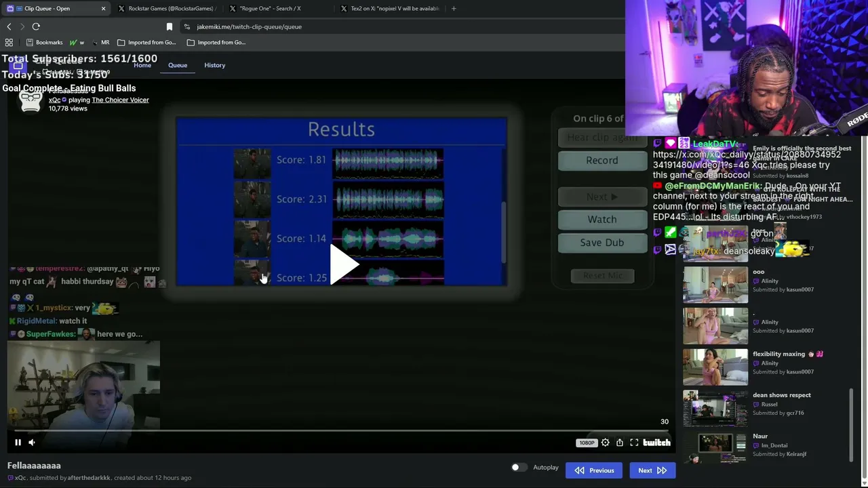This screenshot has height=488, width=868.
Task: Select the 'dean shows respect' clip thumbnail
Action: [715, 408]
